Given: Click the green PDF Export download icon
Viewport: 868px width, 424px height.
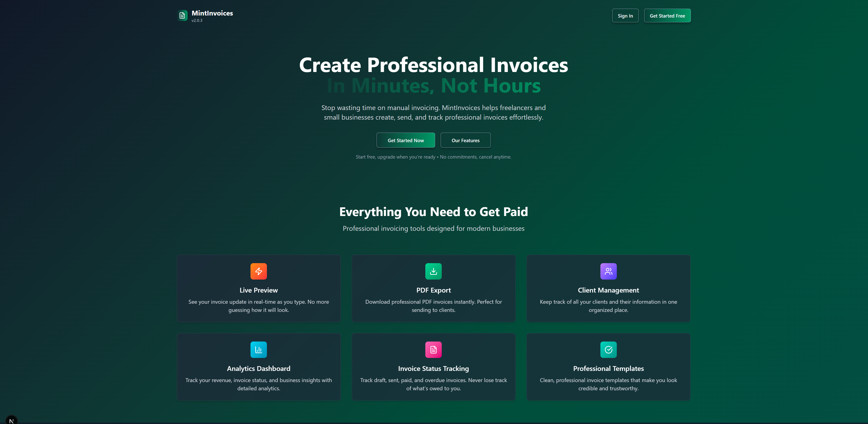Looking at the screenshot, I should pos(433,271).
